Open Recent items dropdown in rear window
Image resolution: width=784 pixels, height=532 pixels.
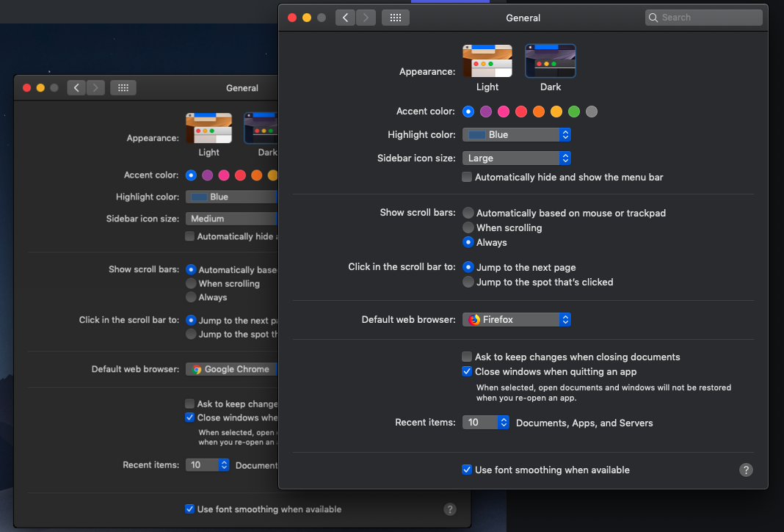click(x=208, y=465)
